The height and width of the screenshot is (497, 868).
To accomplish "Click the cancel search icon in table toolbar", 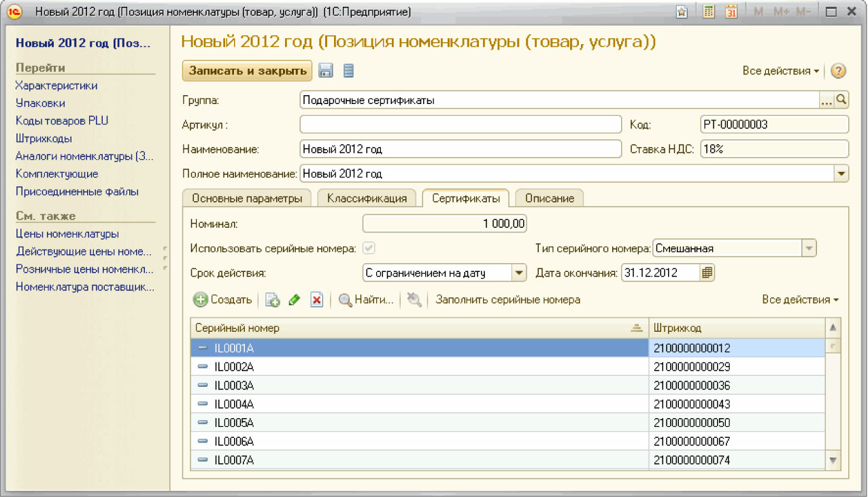I will (x=414, y=300).
